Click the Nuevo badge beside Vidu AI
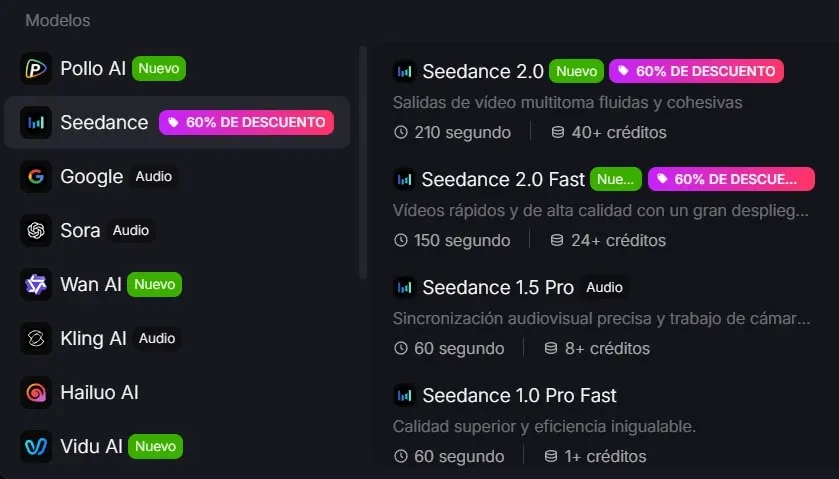This screenshot has width=839, height=479. click(x=155, y=446)
